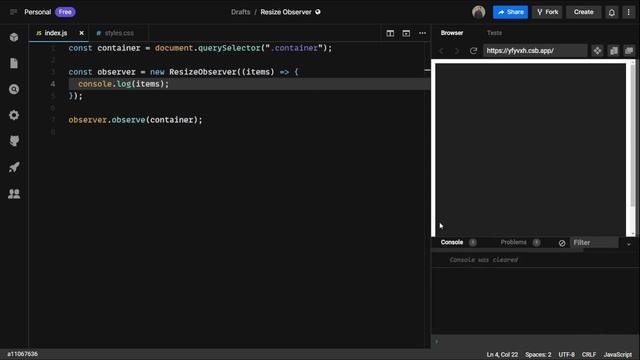Click the Share button
This screenshot has width=640, height=360.
pos(510,12)
